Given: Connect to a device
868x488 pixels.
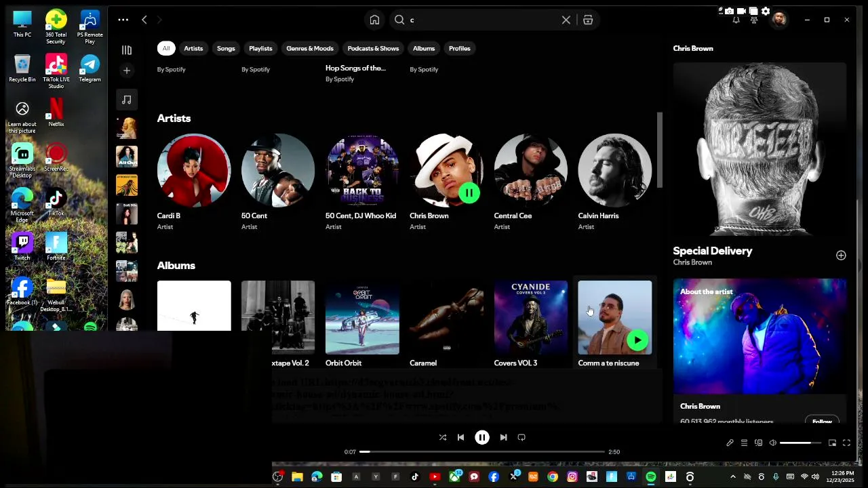Looking at the screenshot, I should pyautogui.click(x=759, y=443).
